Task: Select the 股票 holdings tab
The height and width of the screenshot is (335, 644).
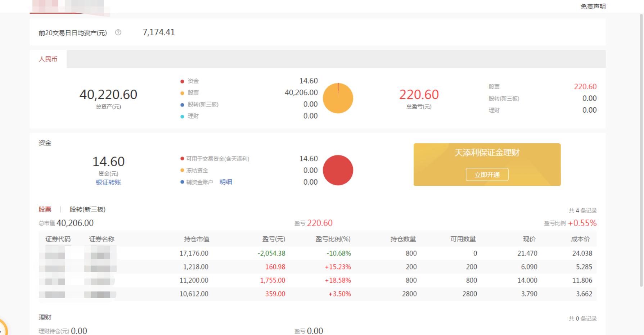Action: coord(45,209)
